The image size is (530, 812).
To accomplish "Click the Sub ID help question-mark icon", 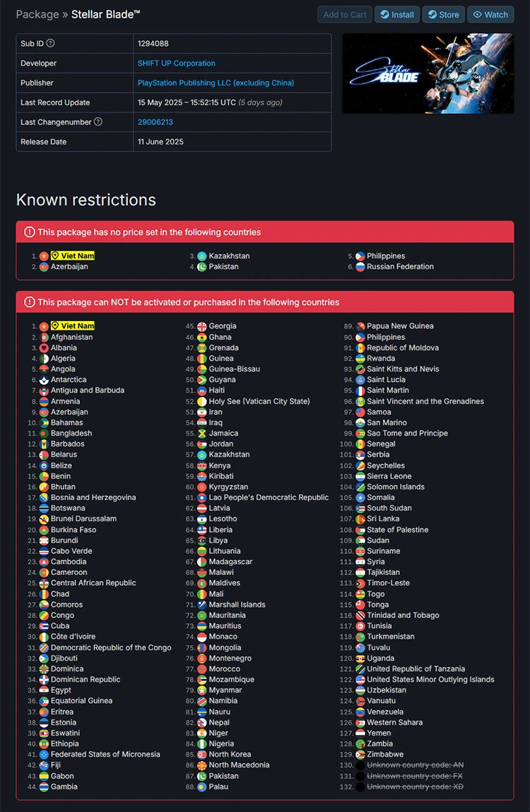I will (50, 44).
